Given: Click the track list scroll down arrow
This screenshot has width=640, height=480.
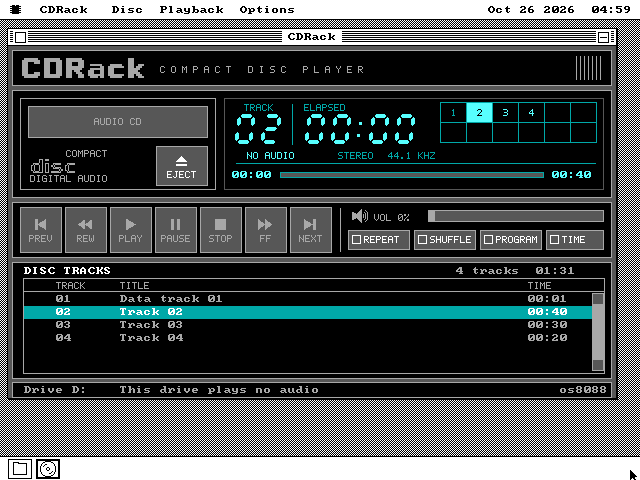Looking at the screenshot, I should [598, 365].
